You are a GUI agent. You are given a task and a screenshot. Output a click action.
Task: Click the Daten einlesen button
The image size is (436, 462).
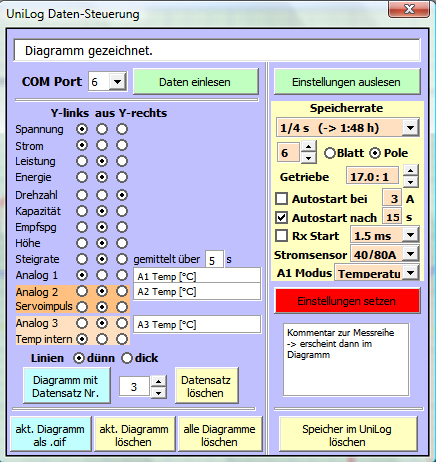(x=196, y=82)
